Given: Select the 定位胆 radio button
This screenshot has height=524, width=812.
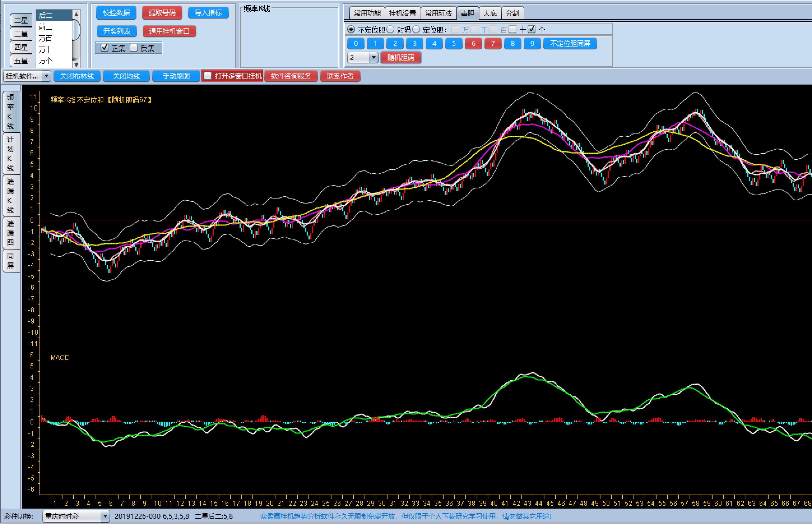Looking at the screenshot, I should click(x=416, y=30).
